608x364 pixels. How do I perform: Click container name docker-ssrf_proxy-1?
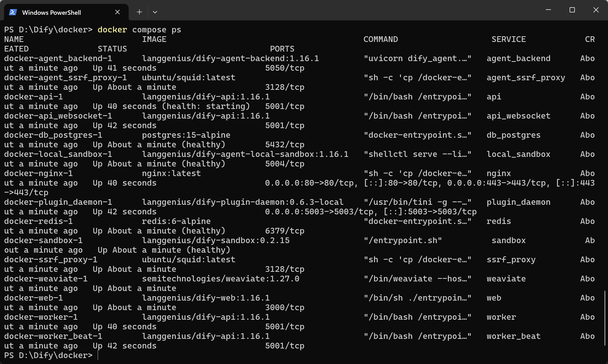coord(51,260)
